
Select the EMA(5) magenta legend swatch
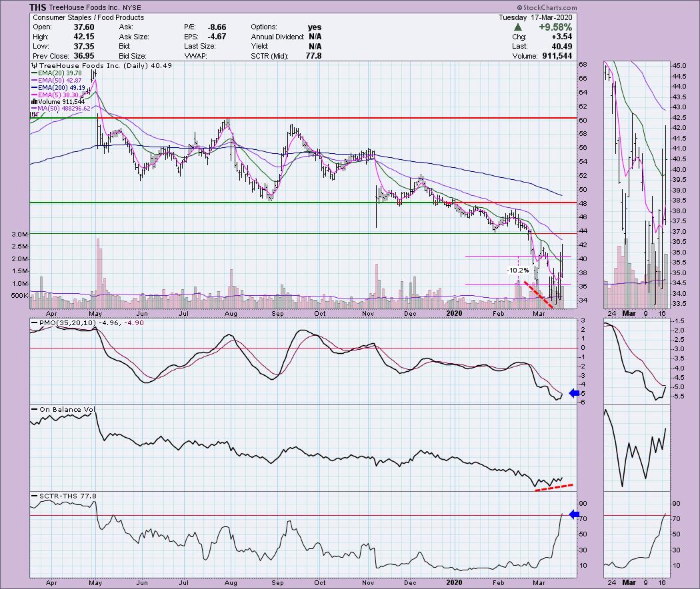coord(35,95)
